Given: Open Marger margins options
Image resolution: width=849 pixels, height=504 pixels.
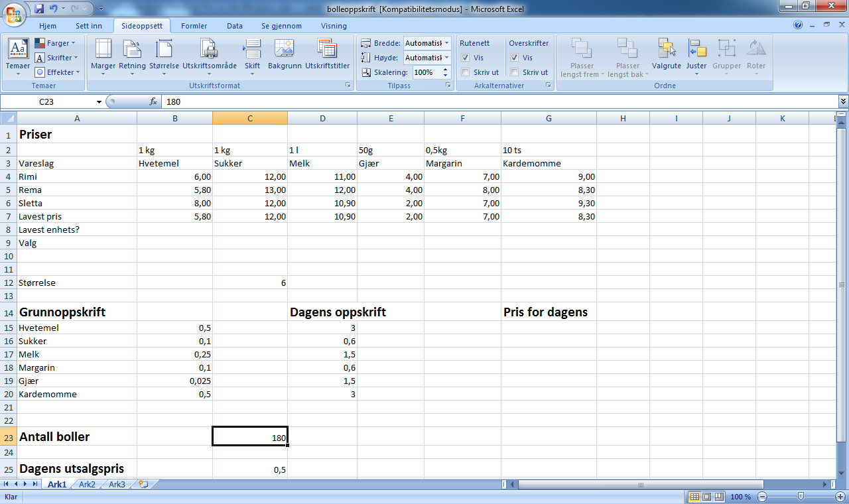Looking at the screenshot, I should click(x=103, y=57).
